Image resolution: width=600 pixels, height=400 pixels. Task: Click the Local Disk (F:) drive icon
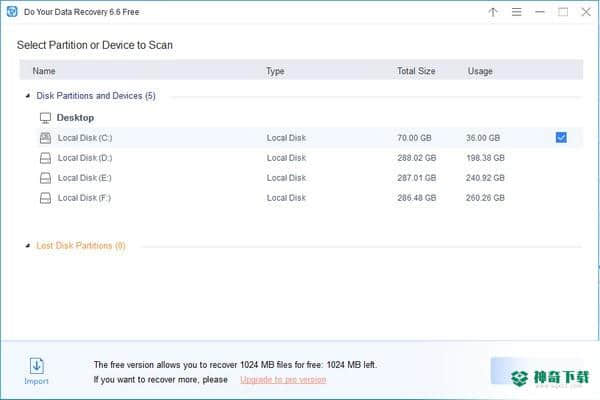click(46, 198)
